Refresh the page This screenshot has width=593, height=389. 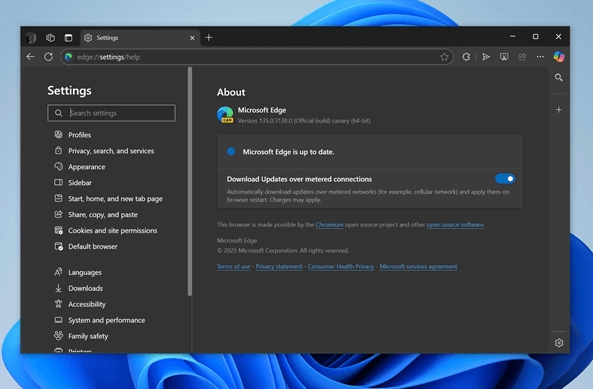48,57
